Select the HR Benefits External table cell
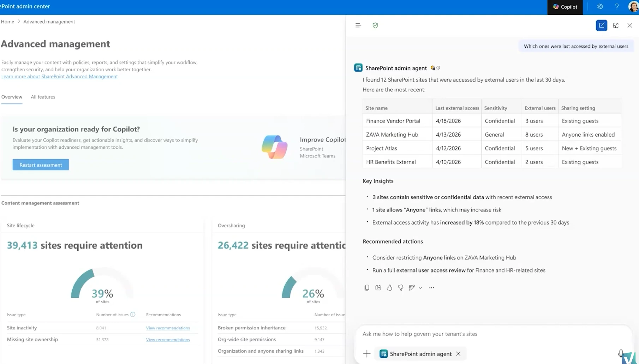639x364 pixels. tap(398, 162)
